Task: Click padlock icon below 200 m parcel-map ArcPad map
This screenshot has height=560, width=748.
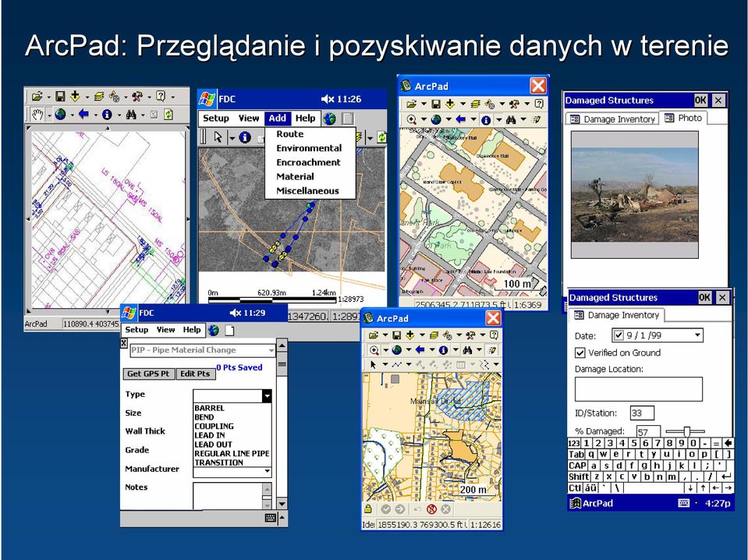Action: 368,509
